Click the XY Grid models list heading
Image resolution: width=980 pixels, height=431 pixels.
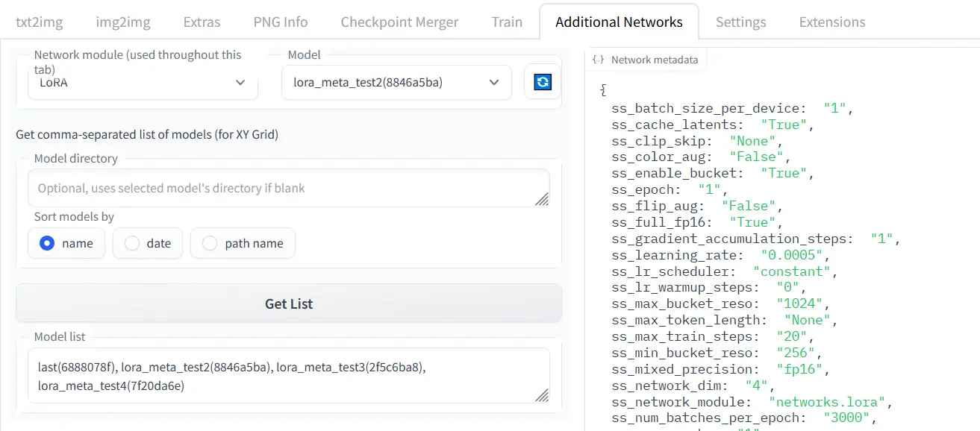[x=147, y=135]
